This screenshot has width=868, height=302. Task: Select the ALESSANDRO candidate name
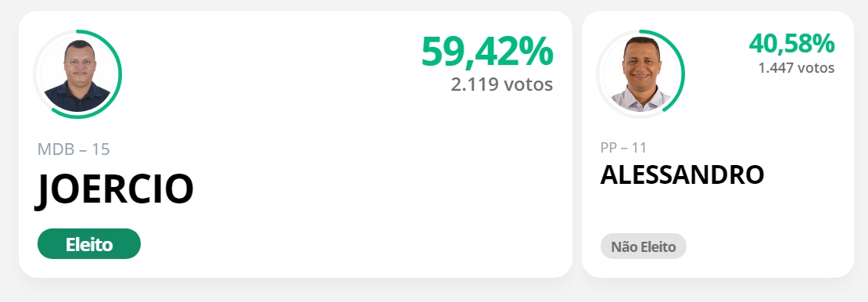[682, 175]
